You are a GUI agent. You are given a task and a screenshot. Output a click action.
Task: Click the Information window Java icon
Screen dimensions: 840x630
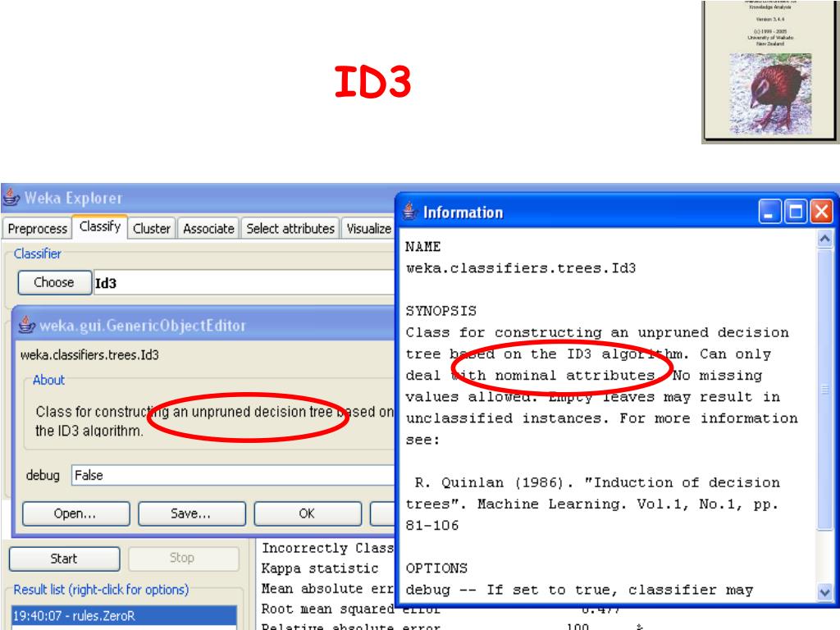pos(410,212)
